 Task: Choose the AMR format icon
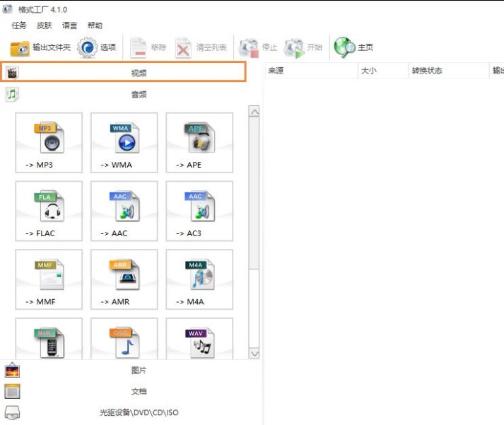(x=124, y=279)
